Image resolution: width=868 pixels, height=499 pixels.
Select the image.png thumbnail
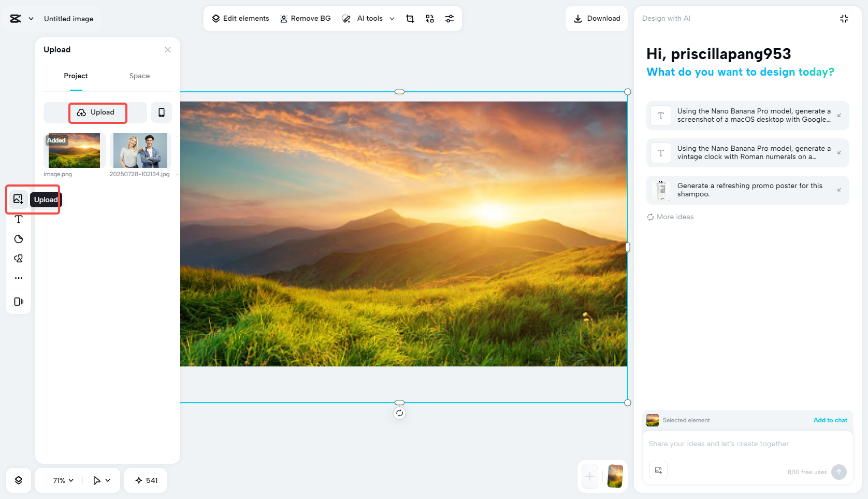click(x=74, y=150)
